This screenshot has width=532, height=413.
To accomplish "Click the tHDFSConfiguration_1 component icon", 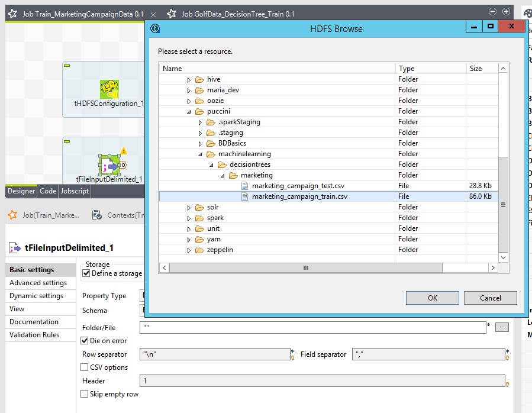I will point(109,89).
